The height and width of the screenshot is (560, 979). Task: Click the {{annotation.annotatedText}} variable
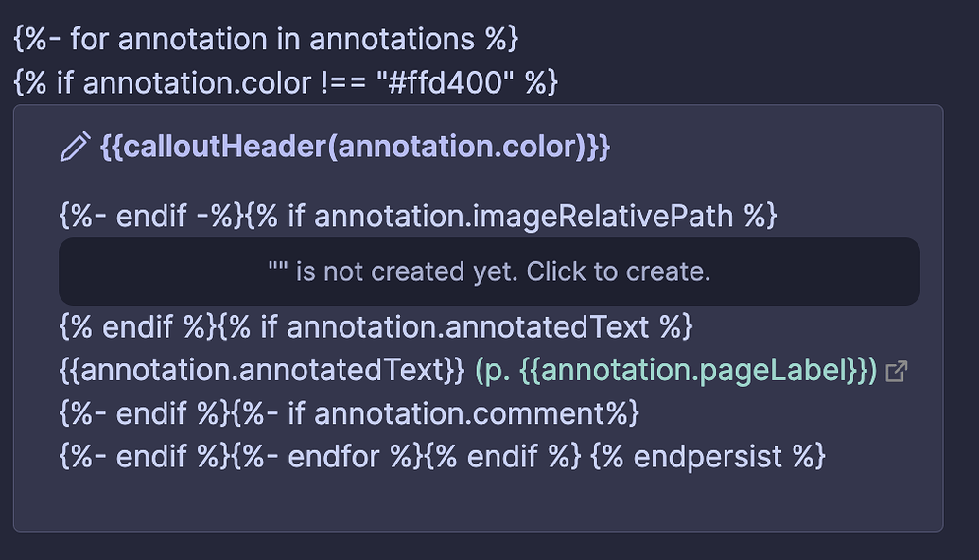[262, 370]
